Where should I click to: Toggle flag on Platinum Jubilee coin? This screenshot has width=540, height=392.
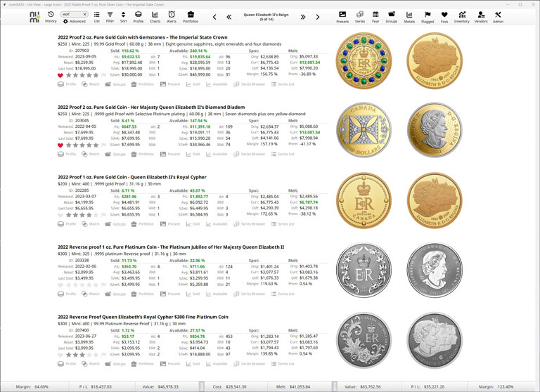pos(103,285)
